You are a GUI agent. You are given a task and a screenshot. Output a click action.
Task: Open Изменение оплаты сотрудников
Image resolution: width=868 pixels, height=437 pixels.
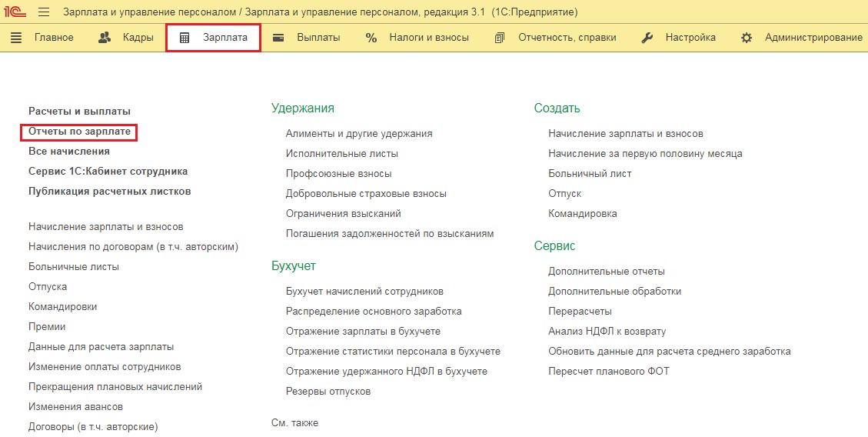tap(105, 367)
